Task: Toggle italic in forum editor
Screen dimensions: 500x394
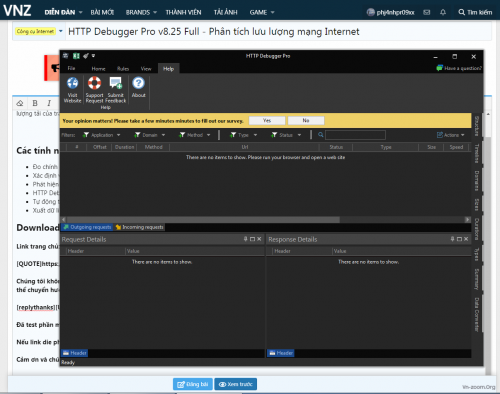Action: pos(49,103)
